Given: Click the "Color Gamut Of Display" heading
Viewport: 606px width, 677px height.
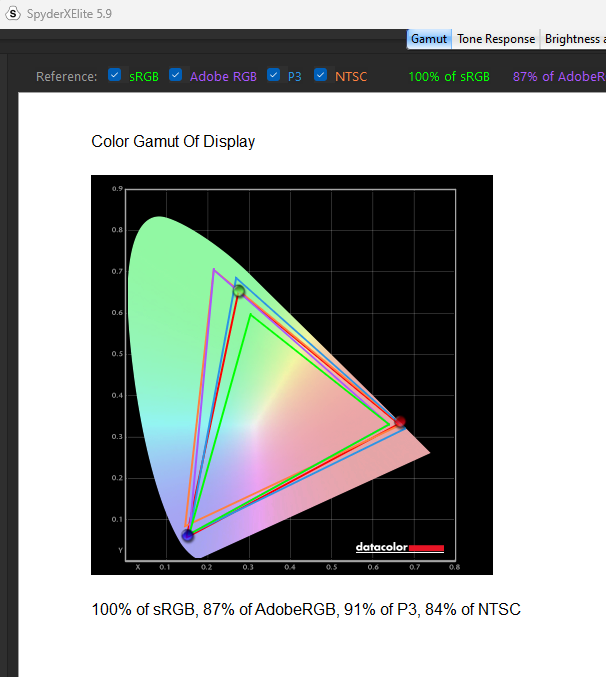Looking at the screenshot, I should pos(173,141).
